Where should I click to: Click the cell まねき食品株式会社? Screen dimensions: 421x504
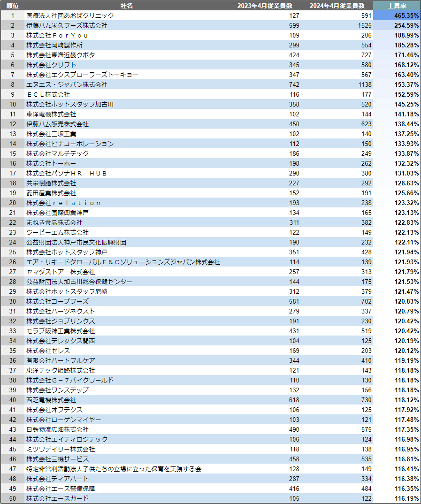point(54,222)
